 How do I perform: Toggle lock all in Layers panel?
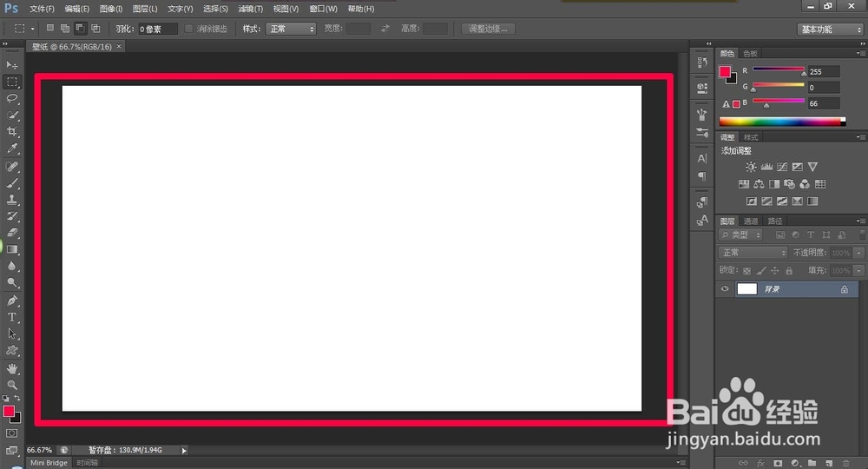[789, 271]
